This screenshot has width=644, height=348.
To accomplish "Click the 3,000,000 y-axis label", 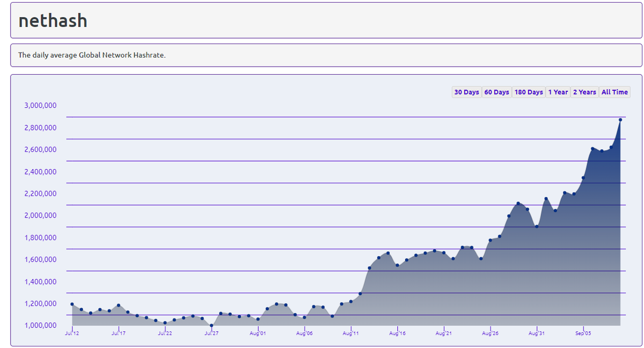I will pos(41,105).
